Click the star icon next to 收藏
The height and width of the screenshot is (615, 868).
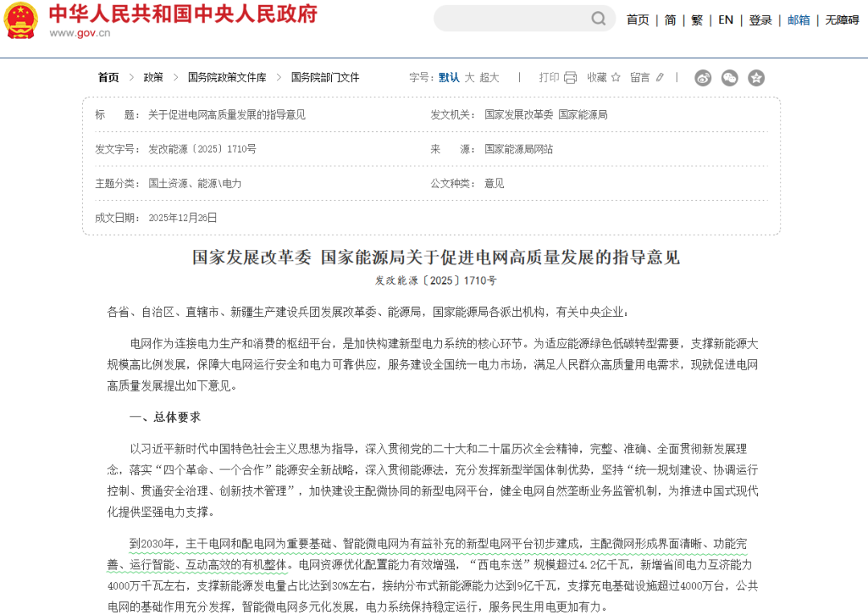pos(616,78)
